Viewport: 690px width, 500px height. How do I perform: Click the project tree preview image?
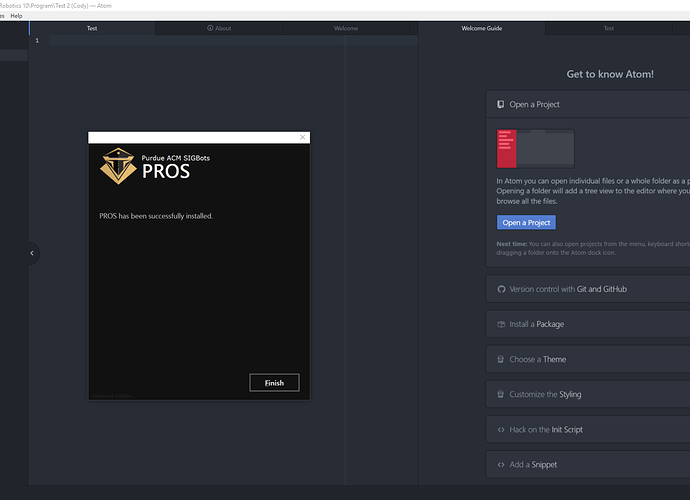coord(536,148)
